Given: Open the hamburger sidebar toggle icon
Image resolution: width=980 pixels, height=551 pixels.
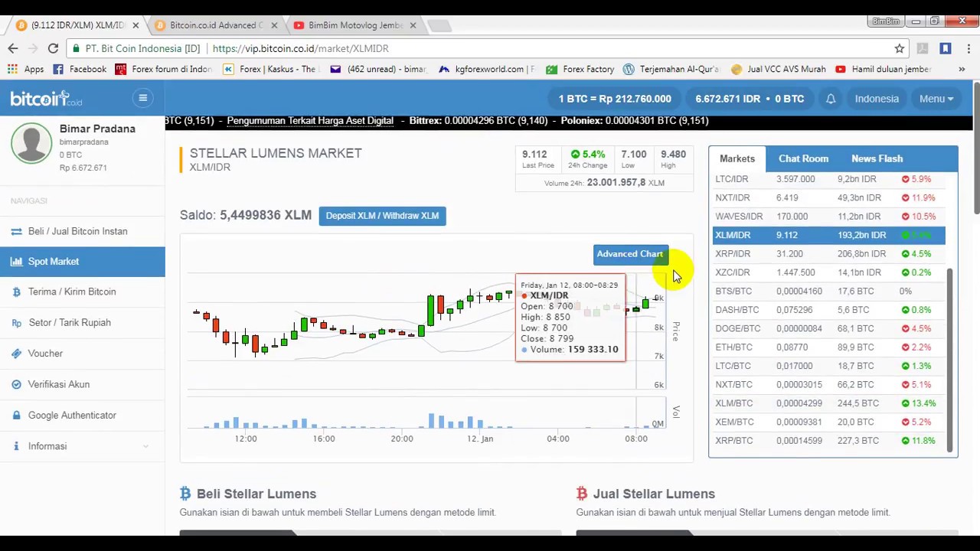Looking at the screenshot, I should [x=142, y=98].
